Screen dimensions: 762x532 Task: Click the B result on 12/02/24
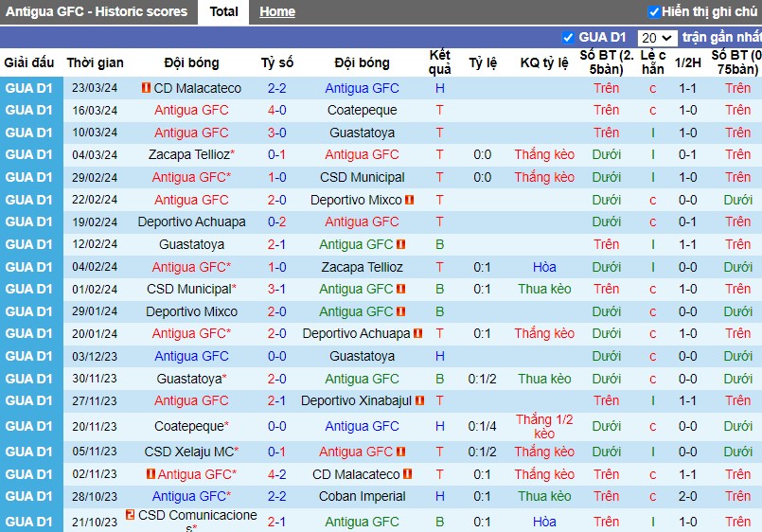pos(440,244)
